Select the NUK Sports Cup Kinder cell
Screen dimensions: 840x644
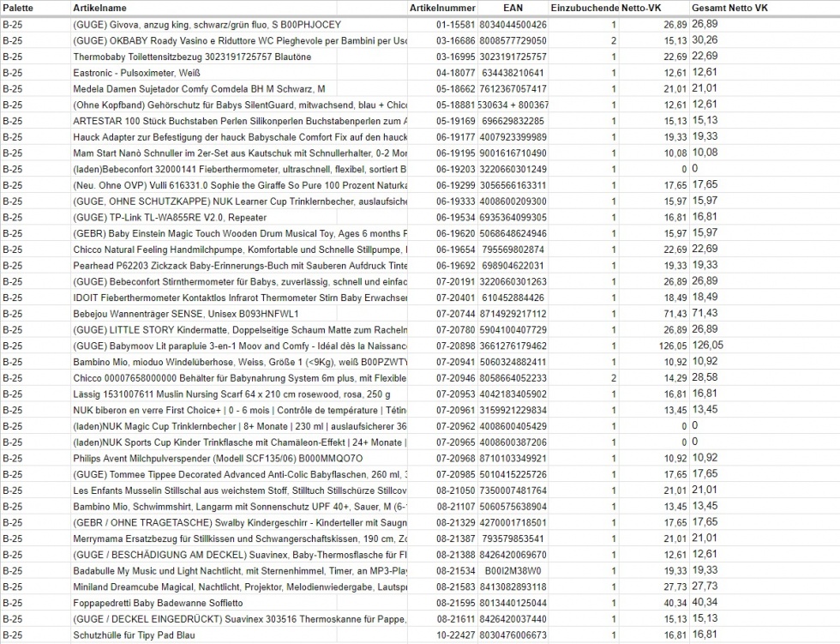click(x=239, y=442)
